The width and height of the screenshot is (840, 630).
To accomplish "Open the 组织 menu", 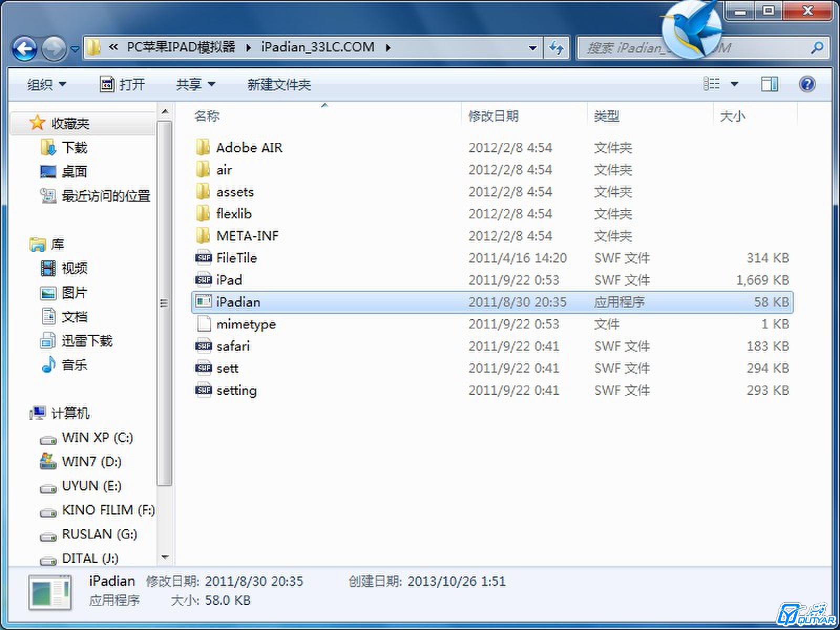I will 46,84.
